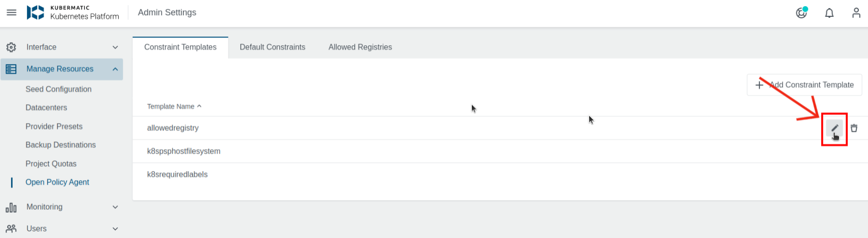The width and height of the screenshot is (868, 238).
Task: Expand the Interface sidebar section
Action: [x=115, y=47]
